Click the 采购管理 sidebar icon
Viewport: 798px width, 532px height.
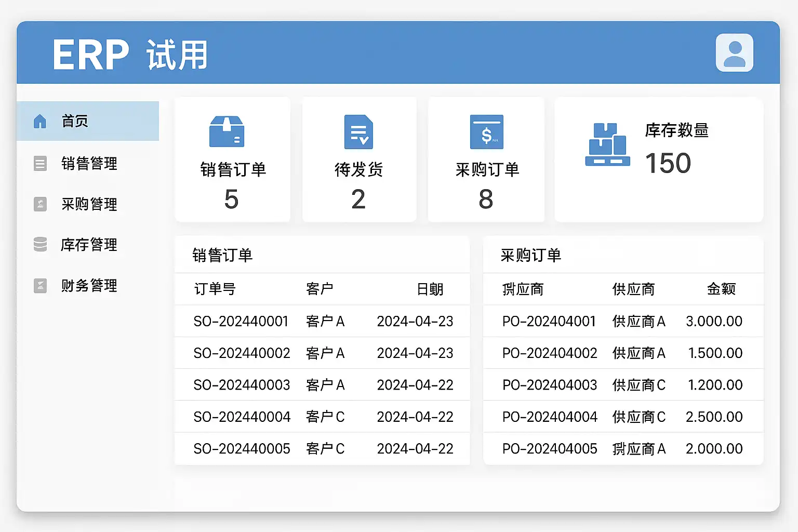(40, 204)
